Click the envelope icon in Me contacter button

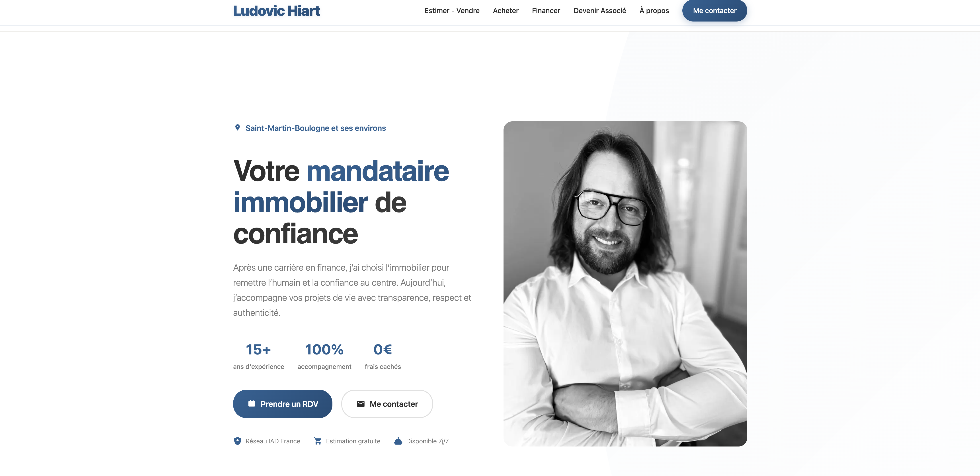pos(361,404)
